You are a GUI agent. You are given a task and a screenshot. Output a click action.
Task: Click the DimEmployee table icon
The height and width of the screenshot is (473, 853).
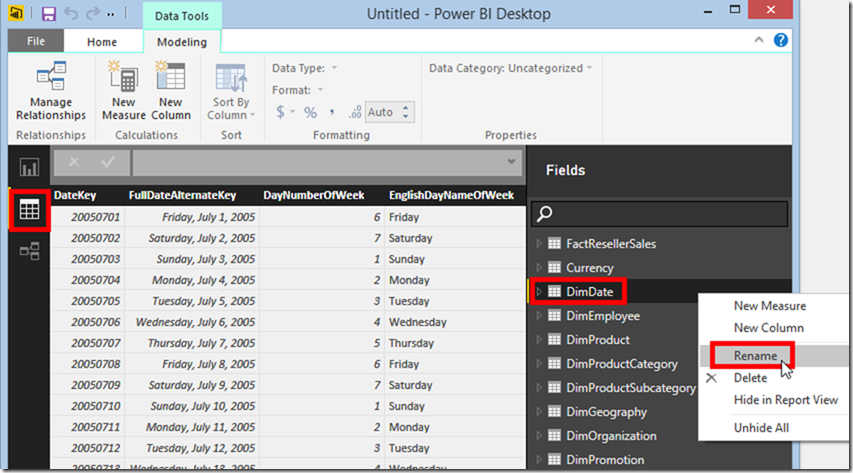(x=554, y=315)
